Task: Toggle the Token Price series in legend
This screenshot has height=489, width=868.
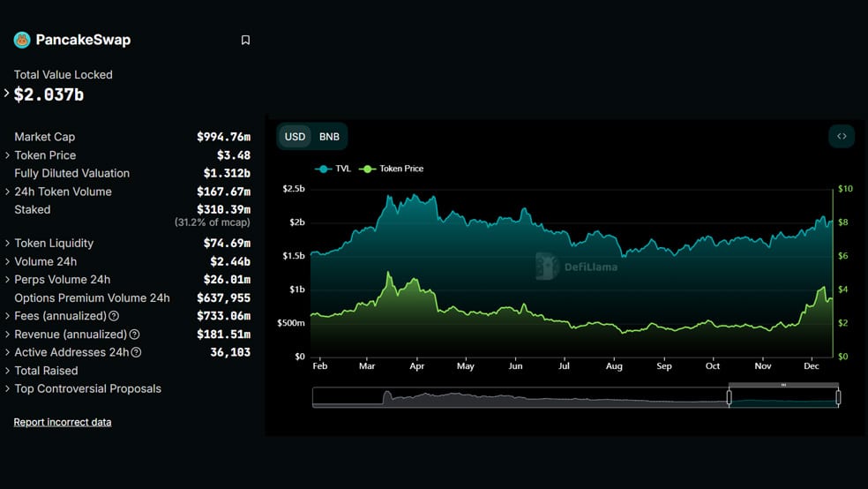Action: tap(392, 169)
